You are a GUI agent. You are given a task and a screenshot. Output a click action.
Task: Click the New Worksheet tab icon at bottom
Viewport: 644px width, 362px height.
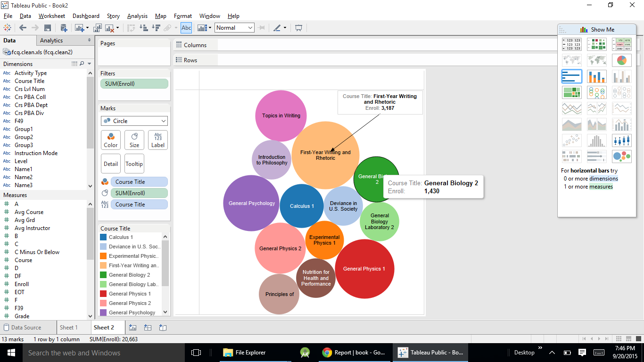tap(132, 328)
